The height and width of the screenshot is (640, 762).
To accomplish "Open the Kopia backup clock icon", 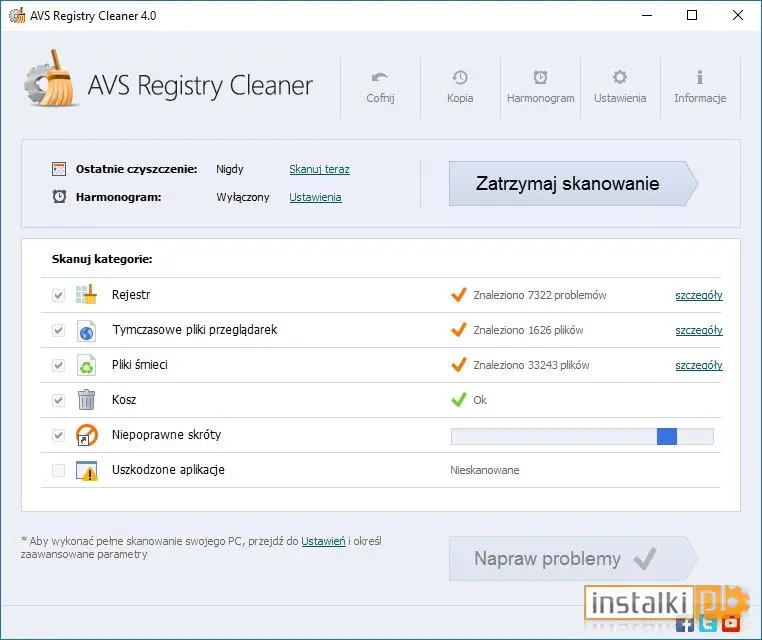I will [460, 77].
